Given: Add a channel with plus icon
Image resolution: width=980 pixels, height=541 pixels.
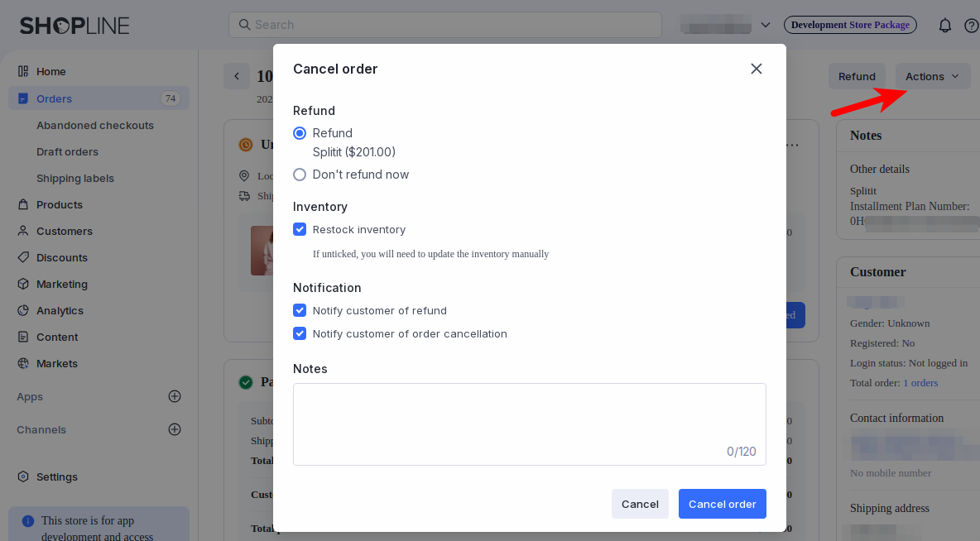Looking at the screenshot, I should tap(175, 429).
